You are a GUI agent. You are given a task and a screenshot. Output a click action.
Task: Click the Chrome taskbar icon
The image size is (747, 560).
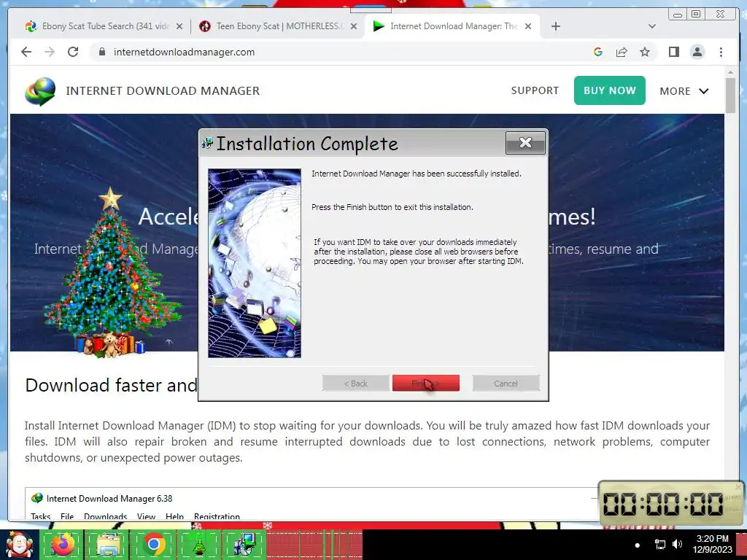coord(154,545)
